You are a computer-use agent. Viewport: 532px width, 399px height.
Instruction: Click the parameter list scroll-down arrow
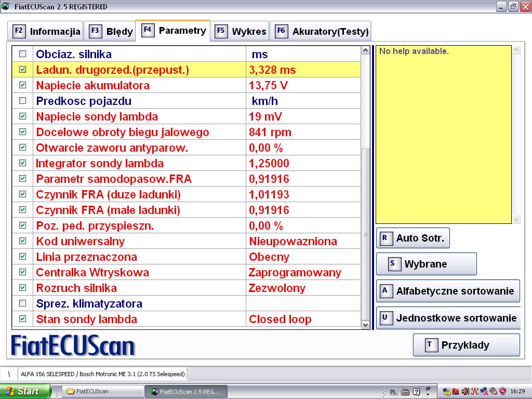click(366, 324)
